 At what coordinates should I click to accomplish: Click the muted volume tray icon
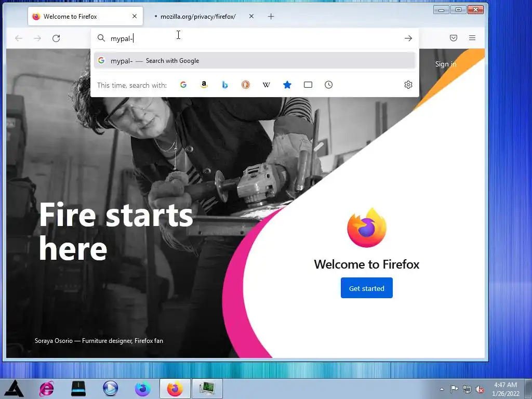[480, 389]
